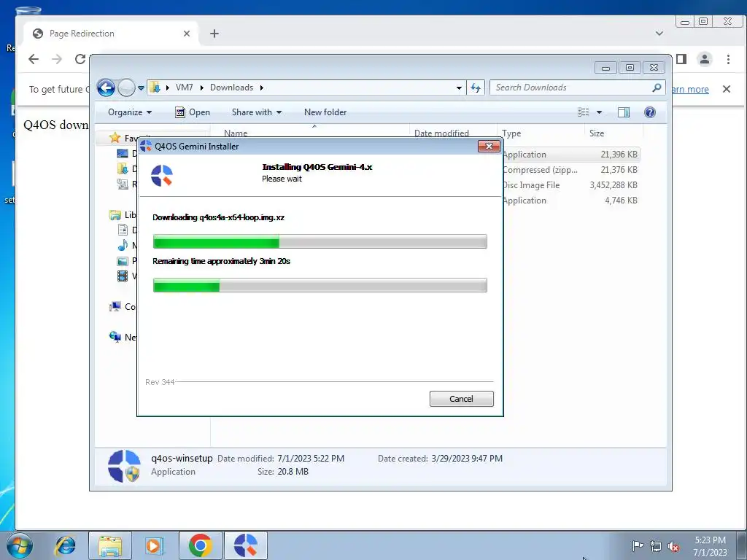Launch Internet Explorer from taskbar
This screenshot has width=747, height=560.
click(65, 545)
